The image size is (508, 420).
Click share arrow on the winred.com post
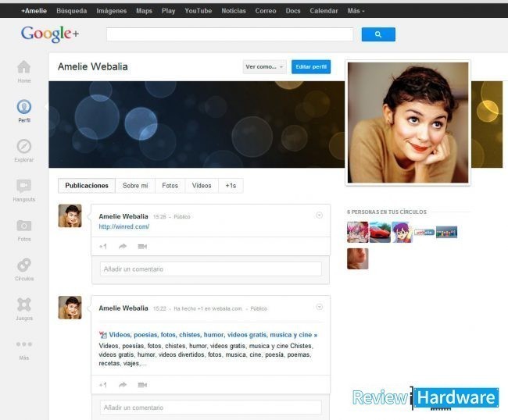tap(123, 247)
